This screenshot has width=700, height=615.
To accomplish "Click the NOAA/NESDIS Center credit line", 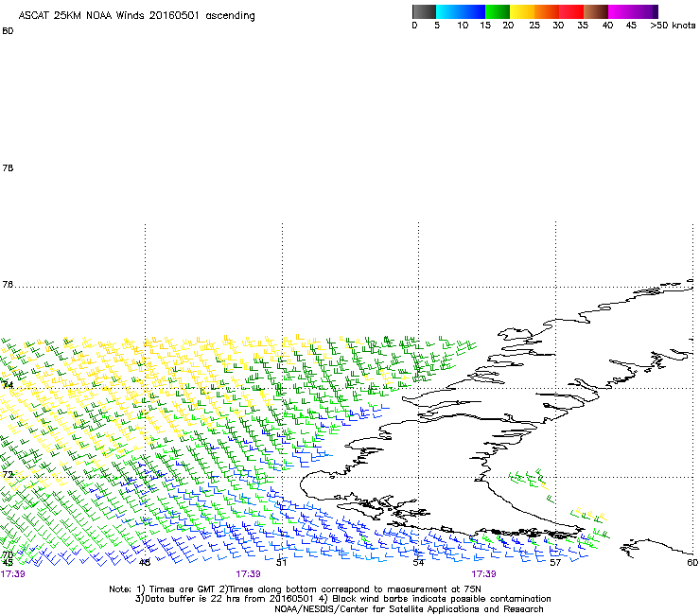I will pos(409,609).
